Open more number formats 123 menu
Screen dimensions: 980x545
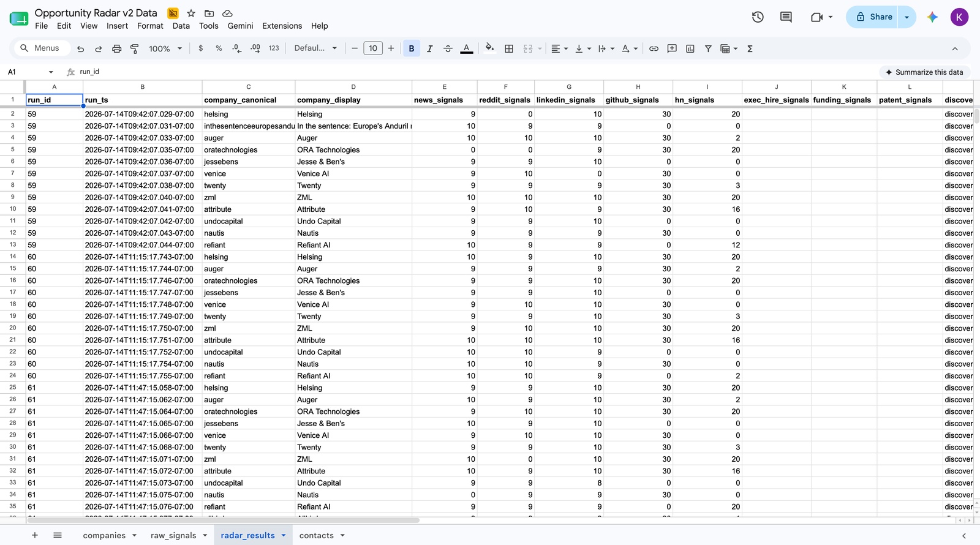[274, 48]
